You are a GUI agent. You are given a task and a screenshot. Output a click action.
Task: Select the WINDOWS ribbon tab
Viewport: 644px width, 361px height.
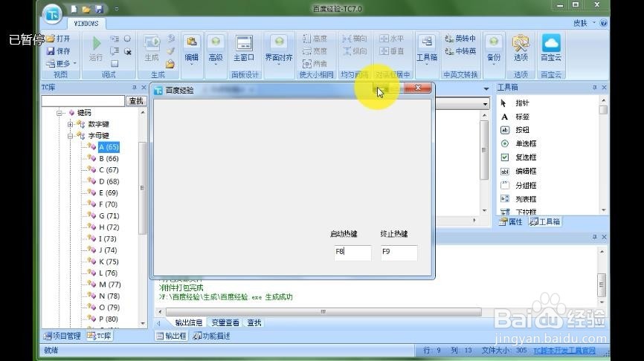86,23
